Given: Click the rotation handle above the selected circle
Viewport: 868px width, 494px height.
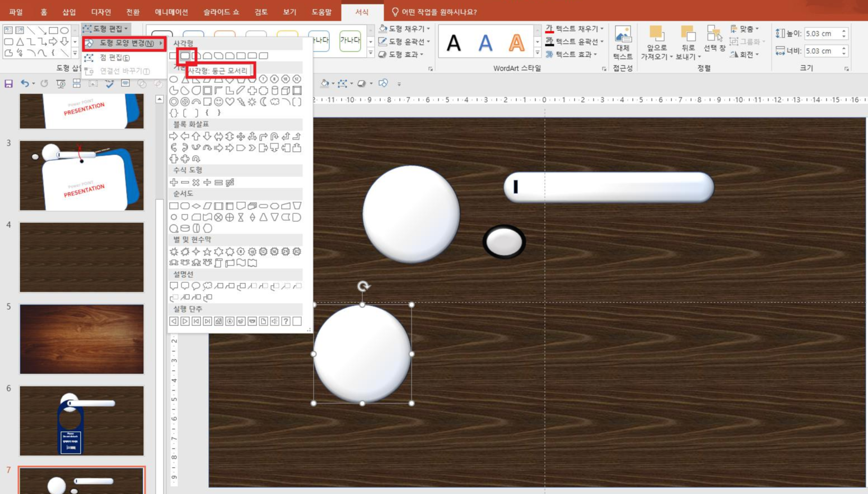Looking at the screenshot, I should click(x=363, y=286).
